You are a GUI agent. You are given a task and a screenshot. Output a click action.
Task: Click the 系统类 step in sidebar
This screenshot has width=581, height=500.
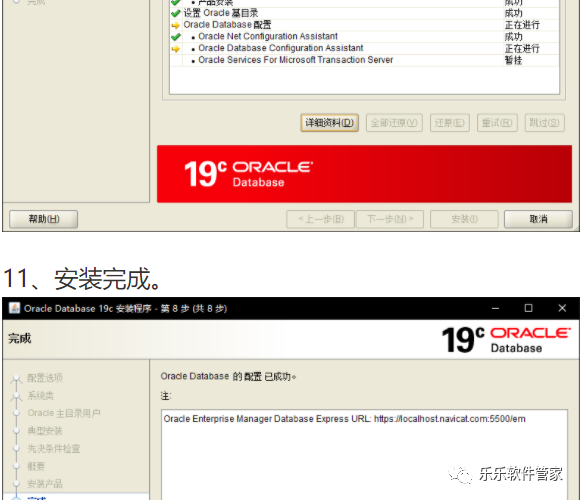[x=40, y=395]
